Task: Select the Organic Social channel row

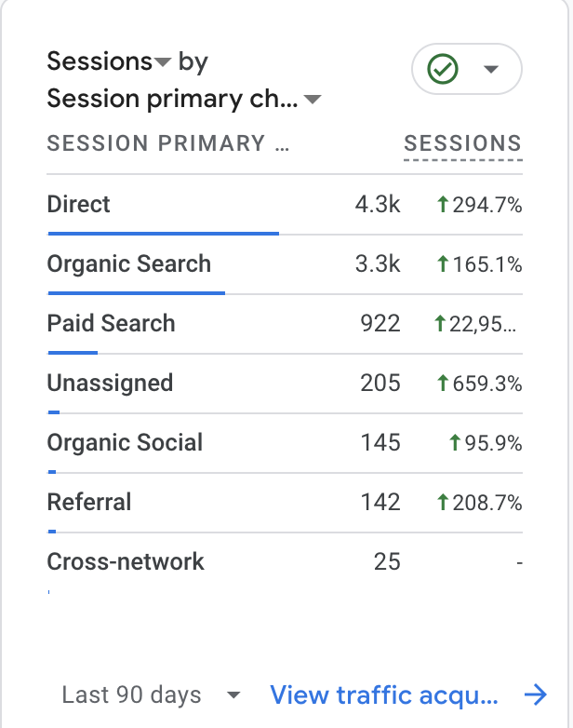Action: (x=125, y=442)
